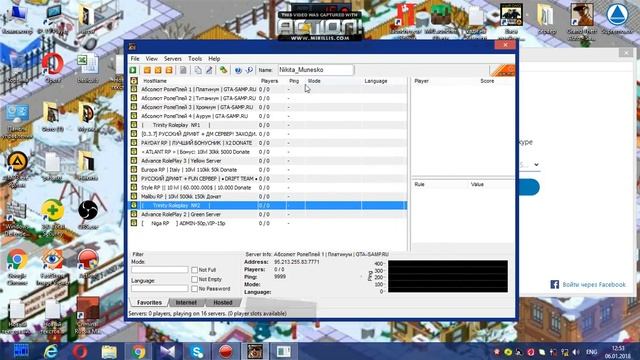
Task: Enable the Not Full filter checkbox
Action: click(194, 270)
